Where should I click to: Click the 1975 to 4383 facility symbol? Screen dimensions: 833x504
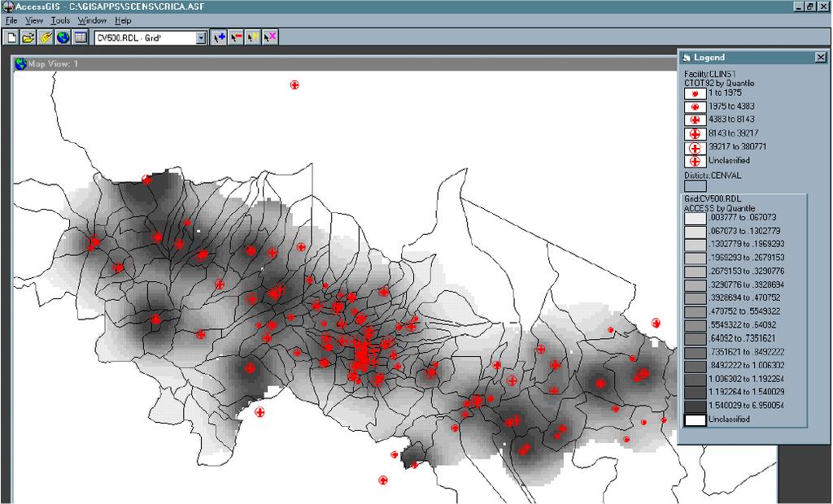coord(695,106)
